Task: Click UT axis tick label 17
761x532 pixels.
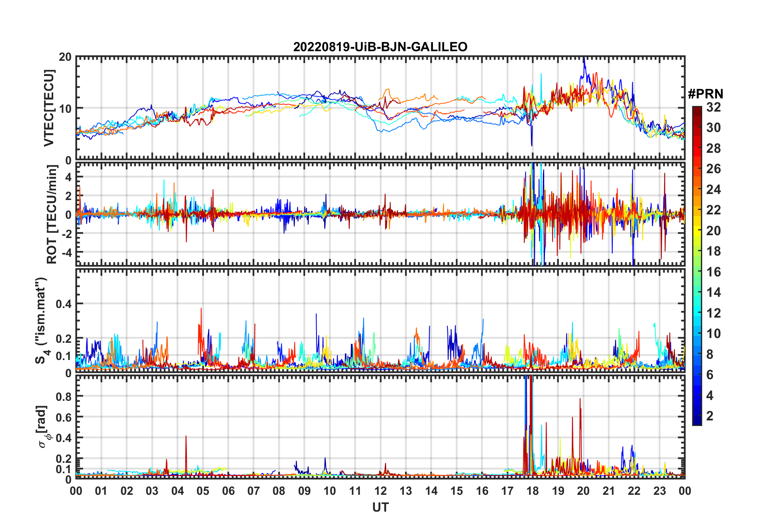Action: point(507,491)
